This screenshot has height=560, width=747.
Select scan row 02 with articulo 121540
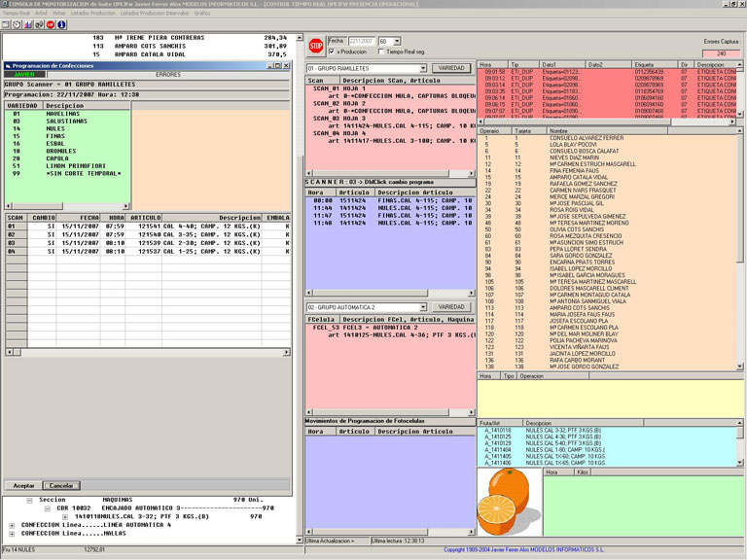[x=148, y=234]
